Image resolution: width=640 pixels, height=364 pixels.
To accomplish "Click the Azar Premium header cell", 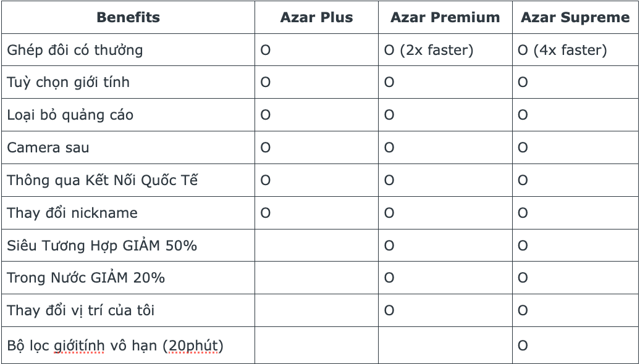I will pos(445,17).
